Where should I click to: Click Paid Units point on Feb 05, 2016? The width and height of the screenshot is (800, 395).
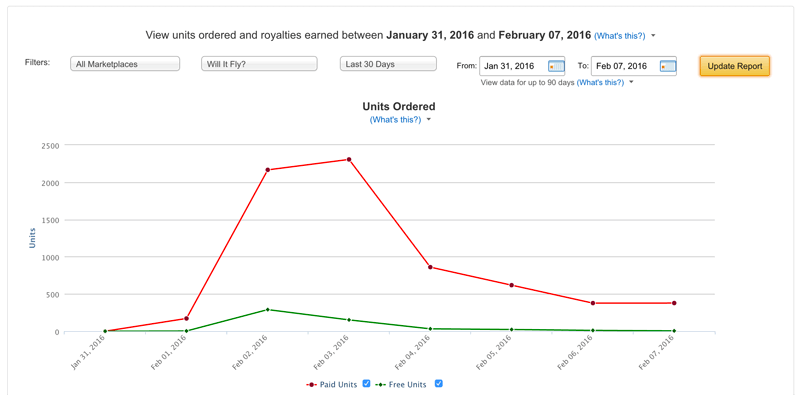[x=511, y=285]
